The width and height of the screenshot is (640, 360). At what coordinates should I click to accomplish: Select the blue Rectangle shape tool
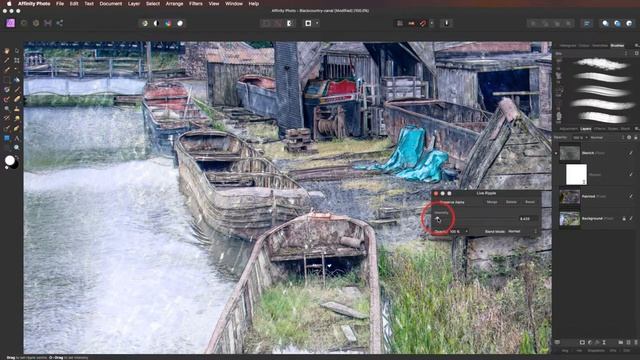pyautogui.click(x=7, y=138)
